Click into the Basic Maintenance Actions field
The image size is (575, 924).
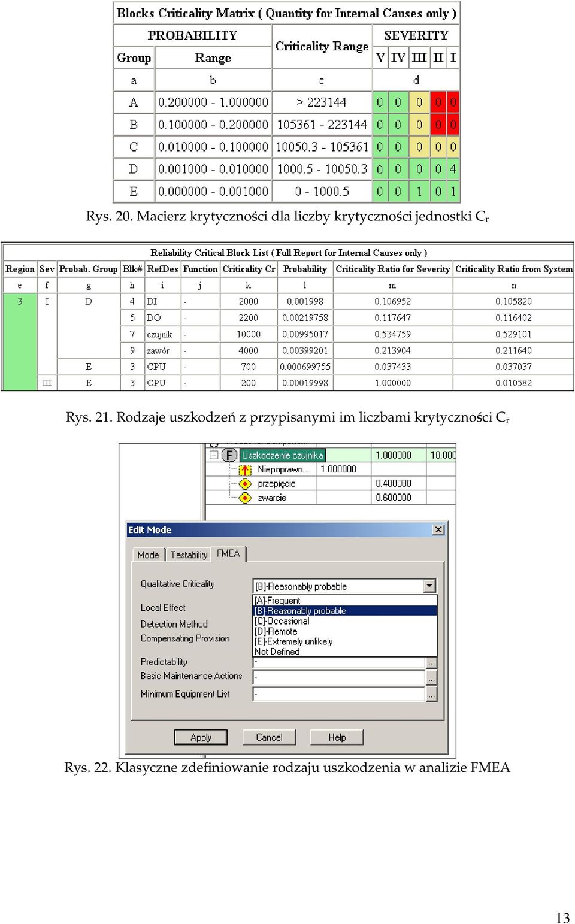(338, 677)
